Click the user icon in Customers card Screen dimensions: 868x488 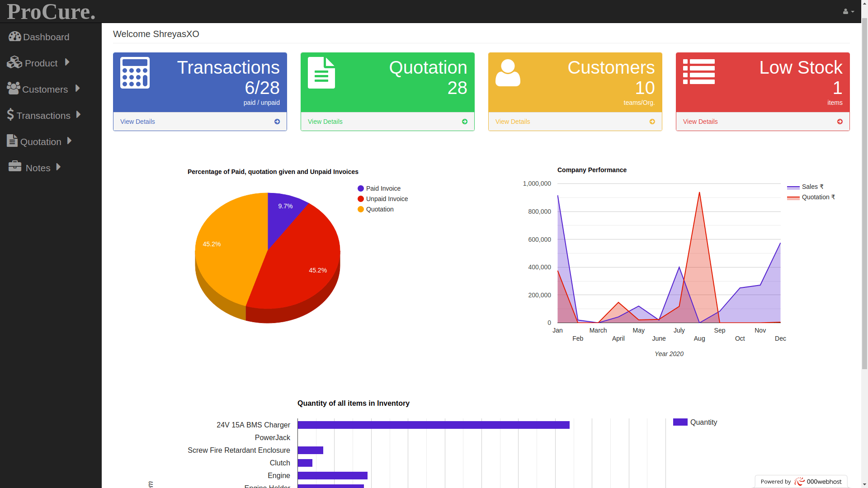(508, 73)
